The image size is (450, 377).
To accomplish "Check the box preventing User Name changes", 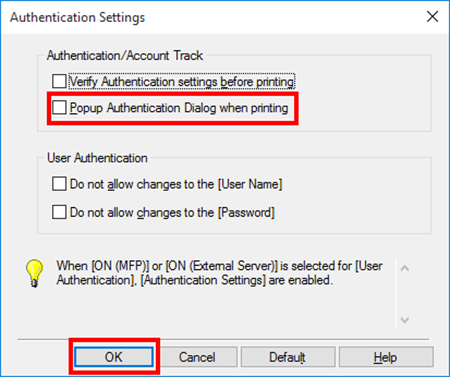I will click(x=59, y=184).
